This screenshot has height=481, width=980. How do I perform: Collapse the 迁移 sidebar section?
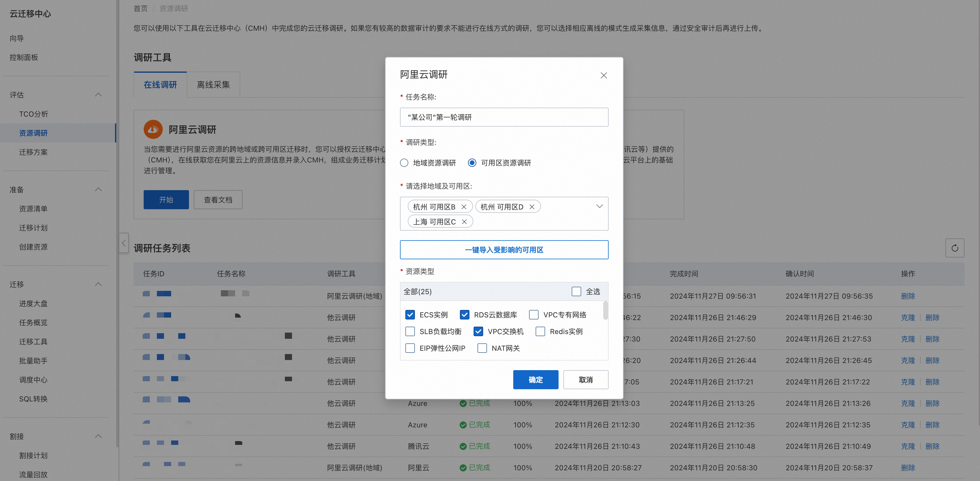(98, 284)
